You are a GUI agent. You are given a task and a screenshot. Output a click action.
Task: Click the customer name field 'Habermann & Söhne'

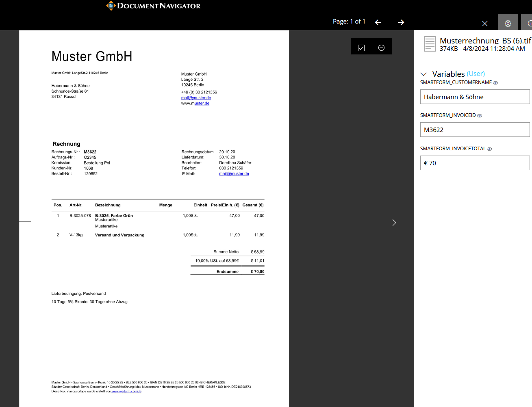coord(475,97)
